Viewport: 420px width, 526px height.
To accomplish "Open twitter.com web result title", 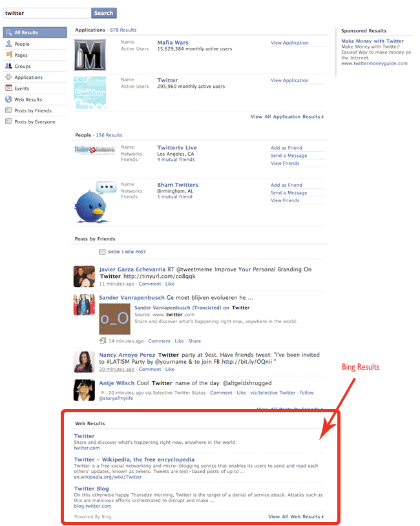I will pyautogui.click(x=84, y=436).
